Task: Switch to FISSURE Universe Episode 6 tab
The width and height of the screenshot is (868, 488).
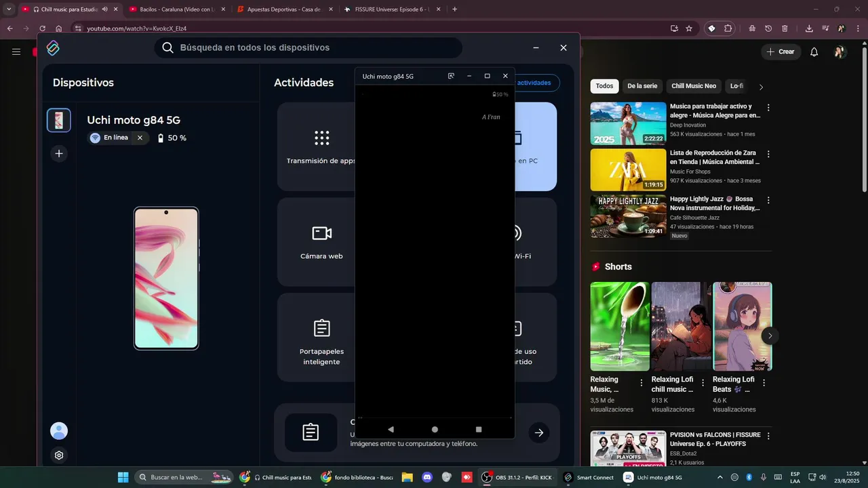Action: click(x=391, y=9)
